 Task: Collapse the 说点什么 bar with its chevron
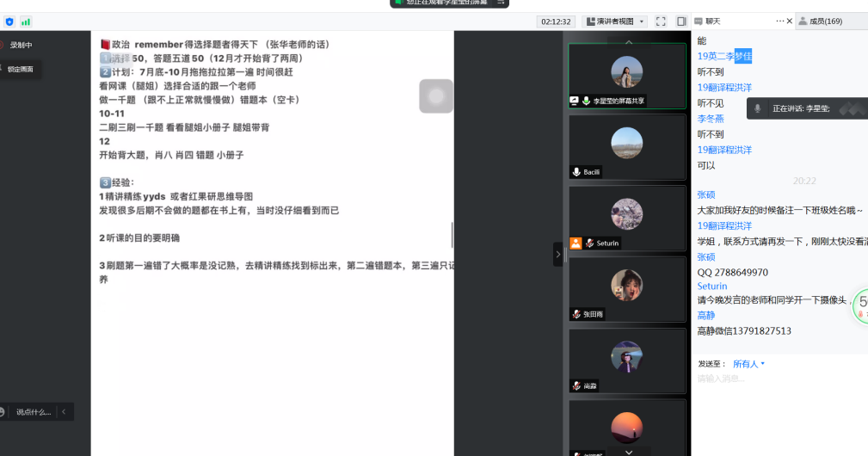[64, 412]
